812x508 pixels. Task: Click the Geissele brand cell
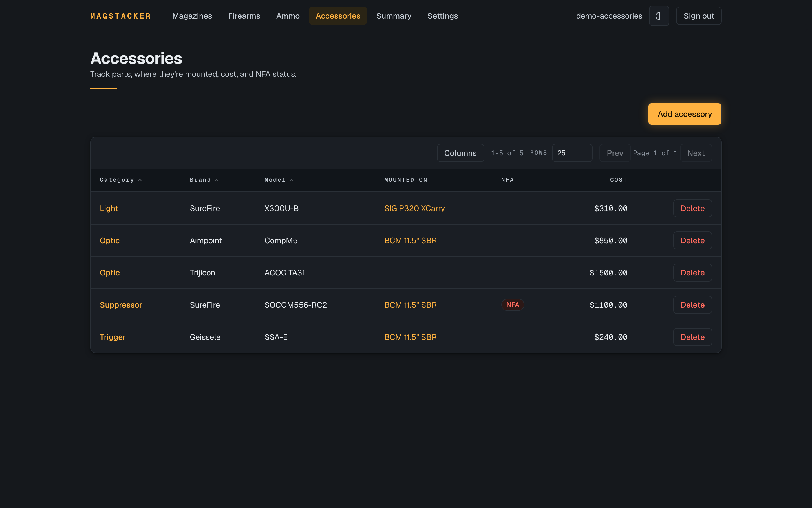point(205,337)
